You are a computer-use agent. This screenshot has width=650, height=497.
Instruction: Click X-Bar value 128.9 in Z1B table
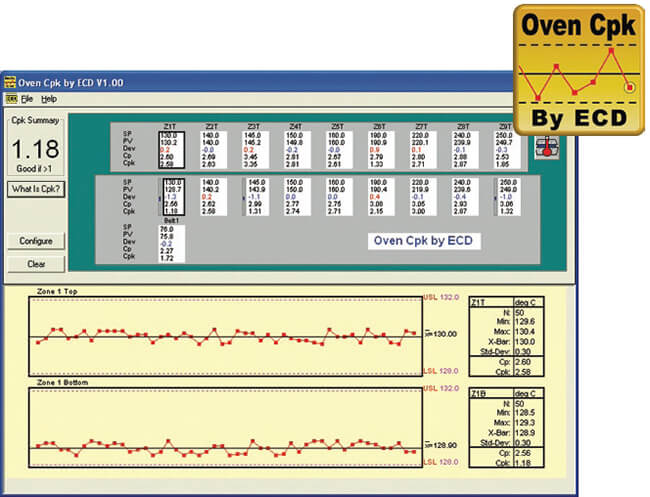point(525,433)
